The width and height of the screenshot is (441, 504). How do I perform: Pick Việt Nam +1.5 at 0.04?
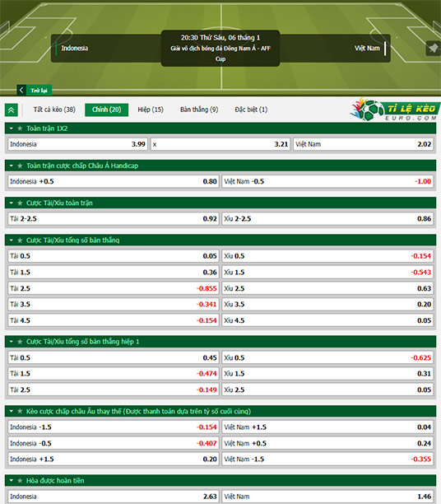[327, 427]
